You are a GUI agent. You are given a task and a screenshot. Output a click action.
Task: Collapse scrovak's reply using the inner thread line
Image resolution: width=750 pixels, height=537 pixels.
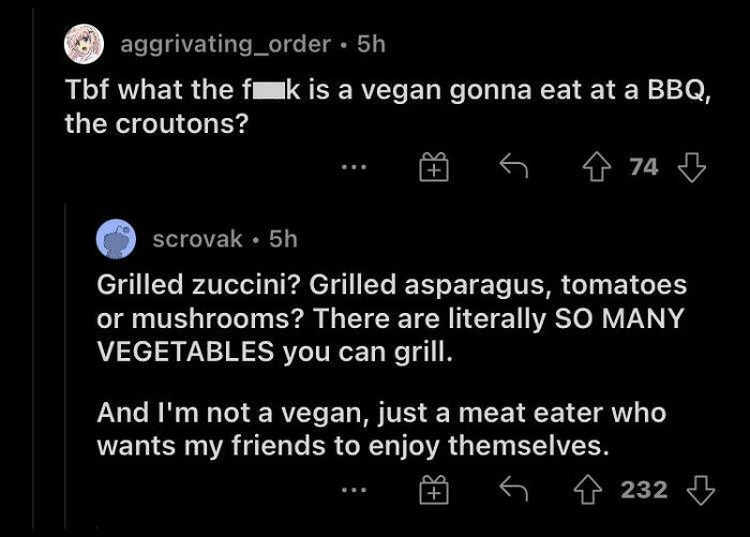65,365
